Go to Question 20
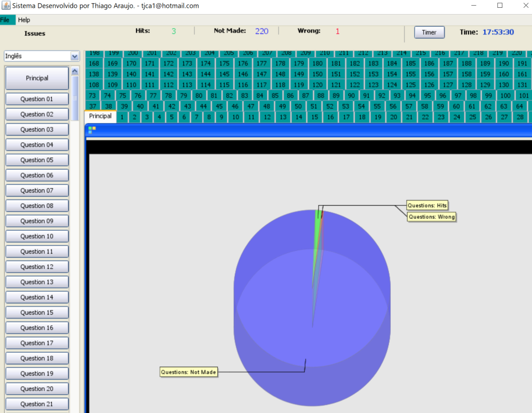Image resolution: width=532 pixels, height=413 pixels. pyautogui.click(x=37, y=389)
